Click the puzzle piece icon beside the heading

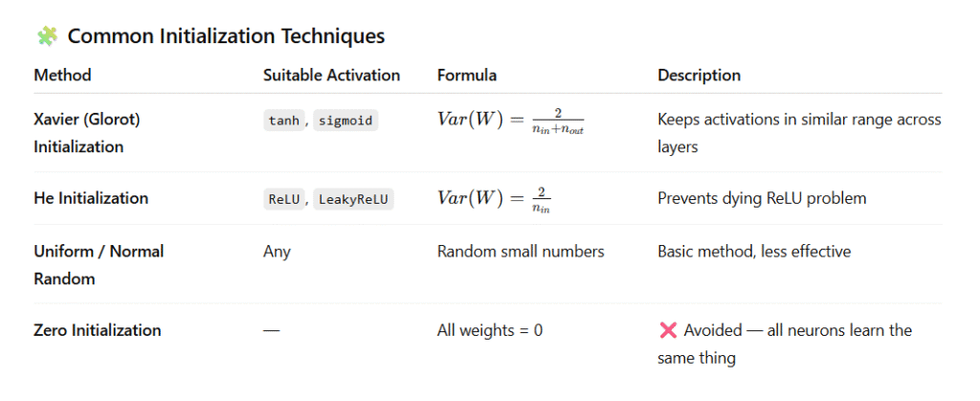pos(46,36)
